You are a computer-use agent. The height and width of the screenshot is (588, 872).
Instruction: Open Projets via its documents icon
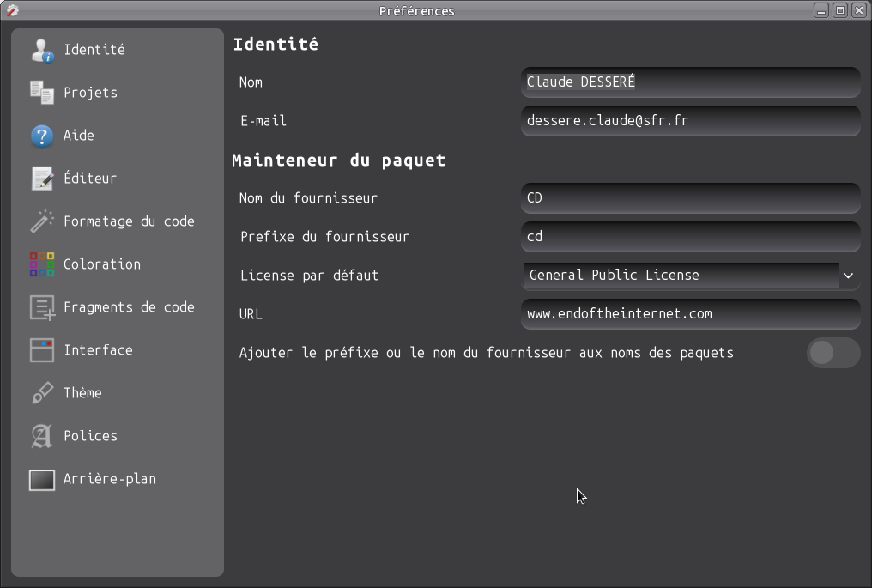pyautogui.click(x=42, y=93)
